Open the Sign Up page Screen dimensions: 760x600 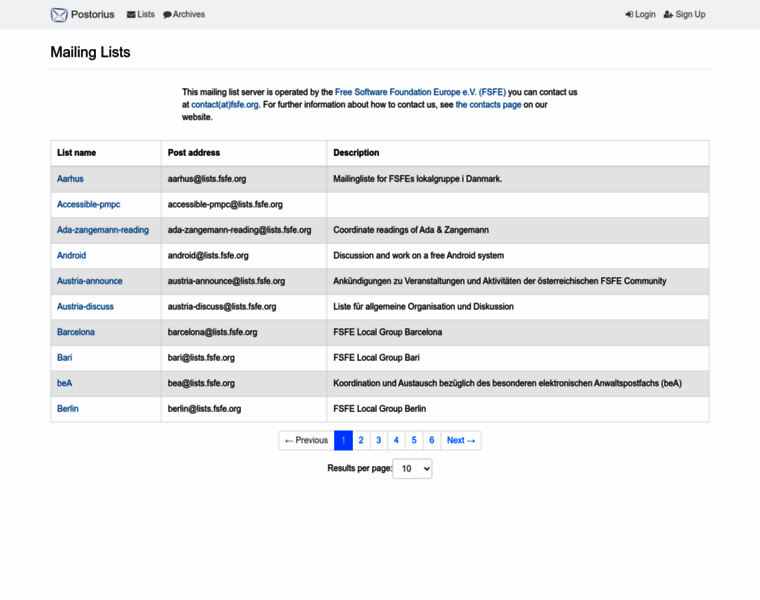coord(684,15)
